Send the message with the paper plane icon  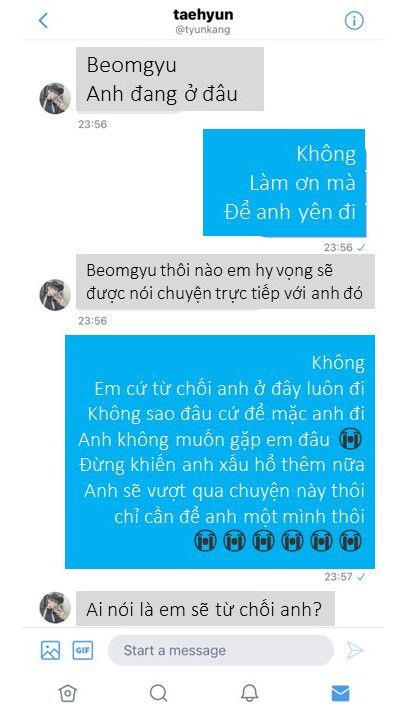tap(355, 650)
